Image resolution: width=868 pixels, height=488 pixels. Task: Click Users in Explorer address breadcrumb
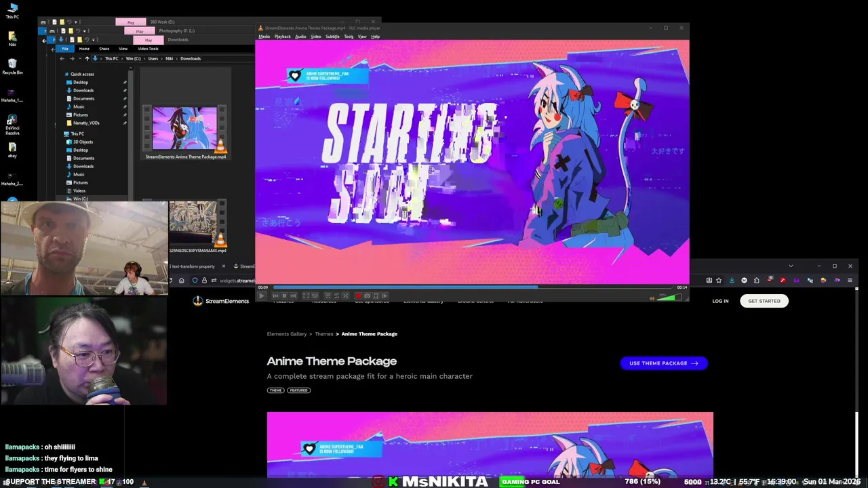click(153, 58)
